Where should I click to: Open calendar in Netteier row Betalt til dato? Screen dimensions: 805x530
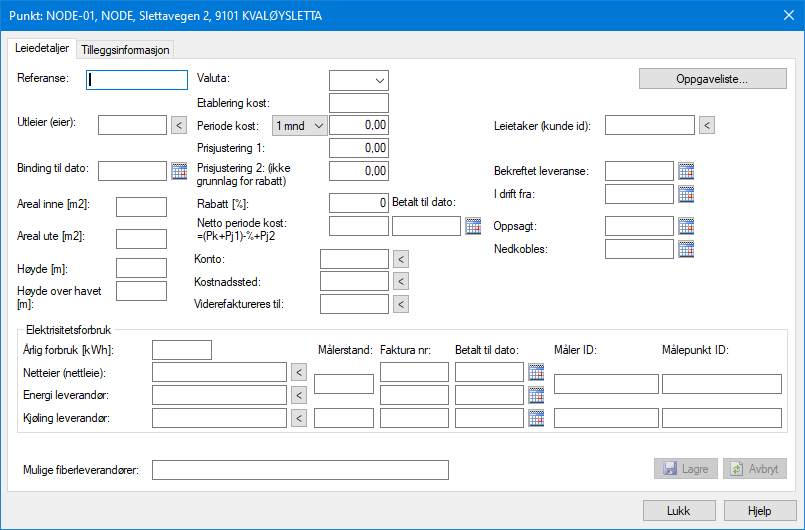(x=536, y=372)
